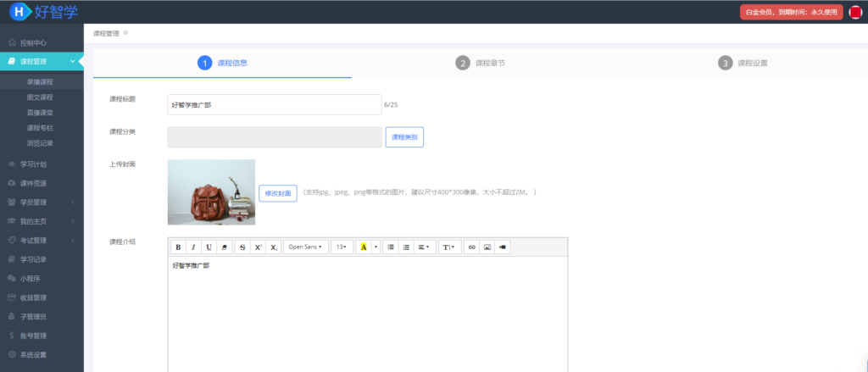Click the 白金会员 membership badge
This screenshot has height=372, width=868.
[x=791, y=12]
